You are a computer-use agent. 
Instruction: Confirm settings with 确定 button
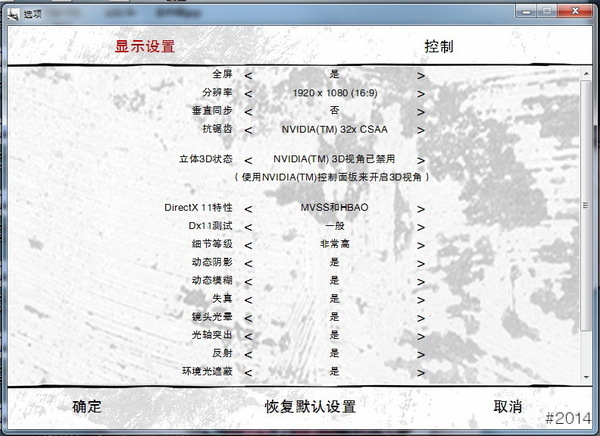tap(87, 407)
